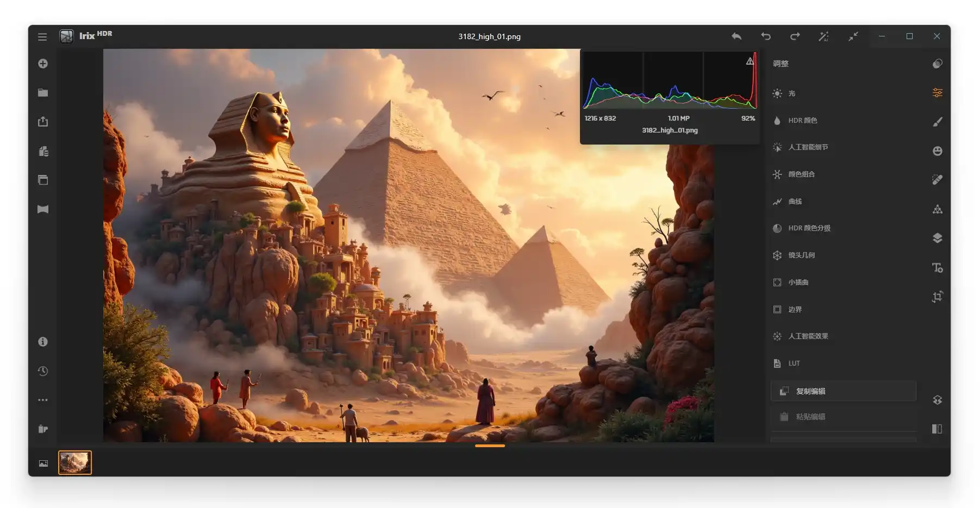
Task: Open the layers tool icon
Action: [x=937, y=238]
